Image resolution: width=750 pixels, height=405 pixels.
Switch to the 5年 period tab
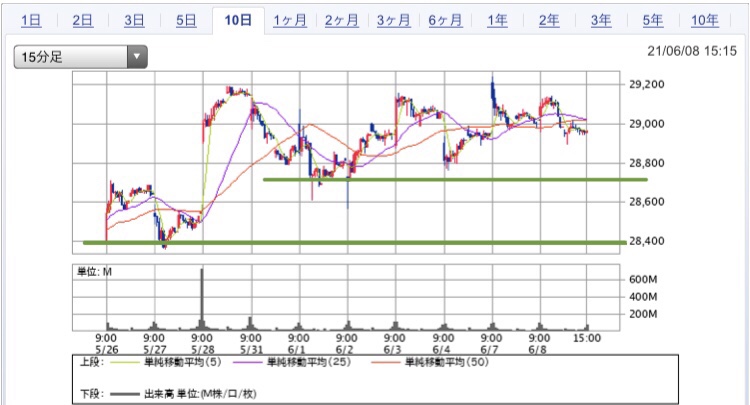click(652, 20)
